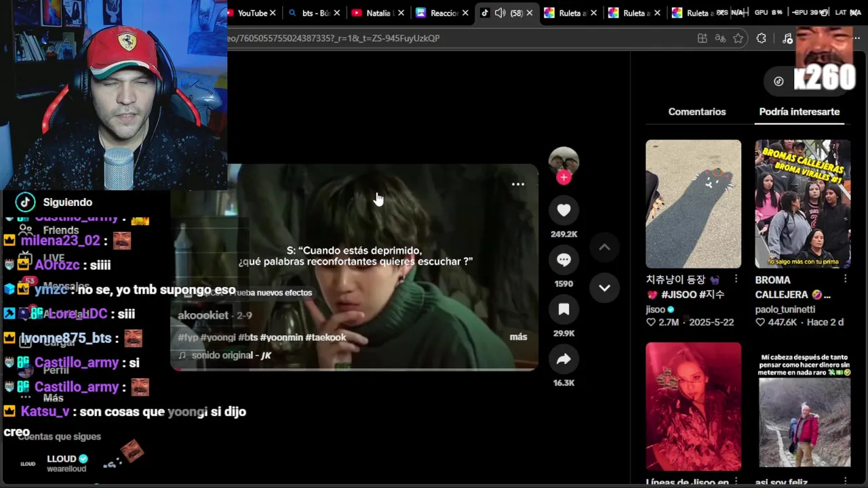The width and height of the screenshot is (868, 488).
Task: Open the red-tinted Jisoo video thumbnail
Action: (x=693, y=406)
